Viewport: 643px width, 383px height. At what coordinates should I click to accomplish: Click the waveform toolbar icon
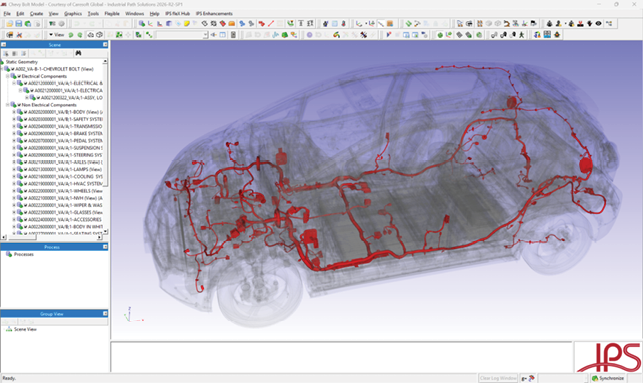(275, 34)
